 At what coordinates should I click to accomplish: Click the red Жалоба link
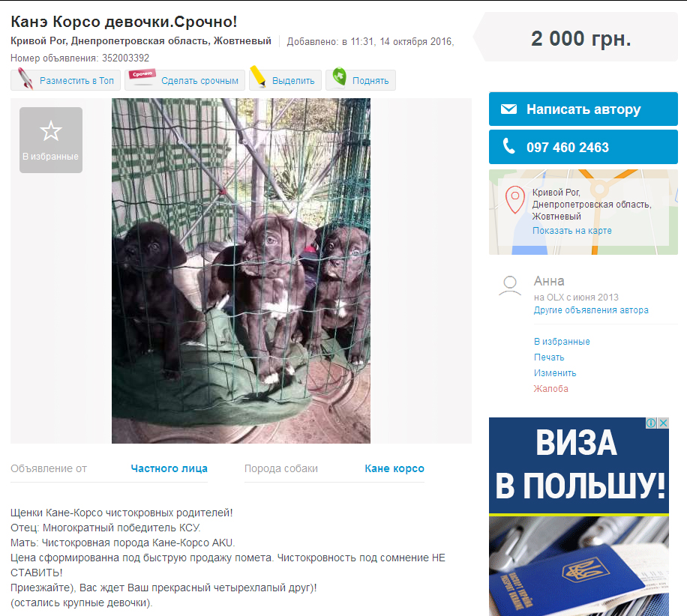(x=550, y=389)
